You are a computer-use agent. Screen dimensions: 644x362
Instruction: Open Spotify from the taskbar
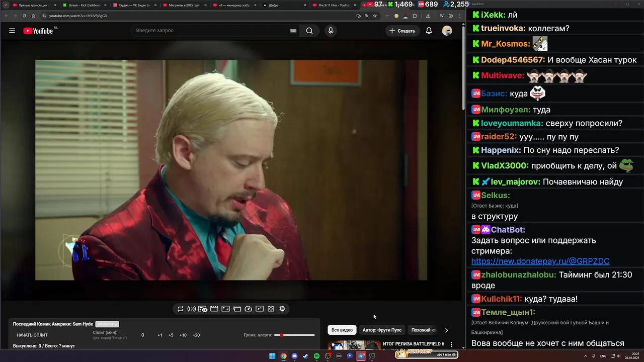tap(316, 356)
